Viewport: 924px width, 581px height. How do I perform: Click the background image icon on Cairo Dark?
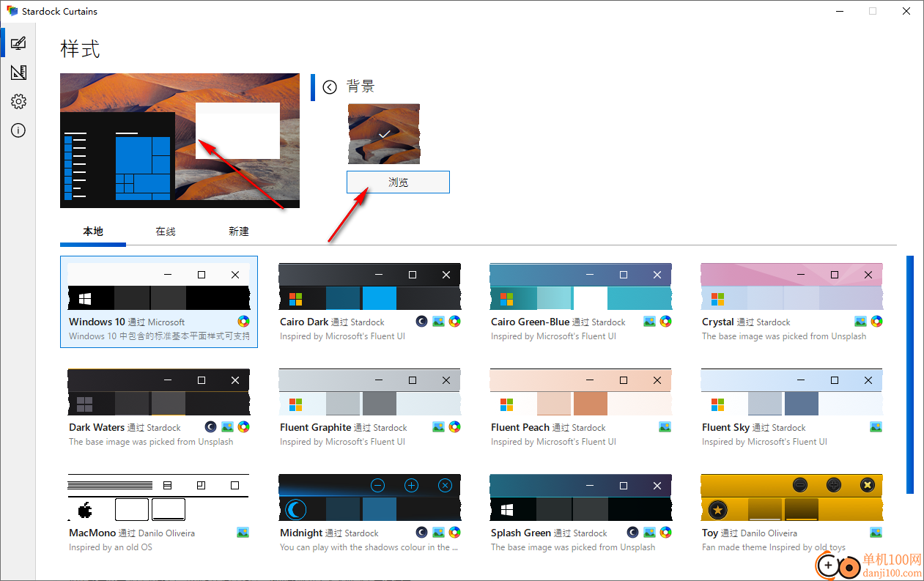tap(438, 321)
